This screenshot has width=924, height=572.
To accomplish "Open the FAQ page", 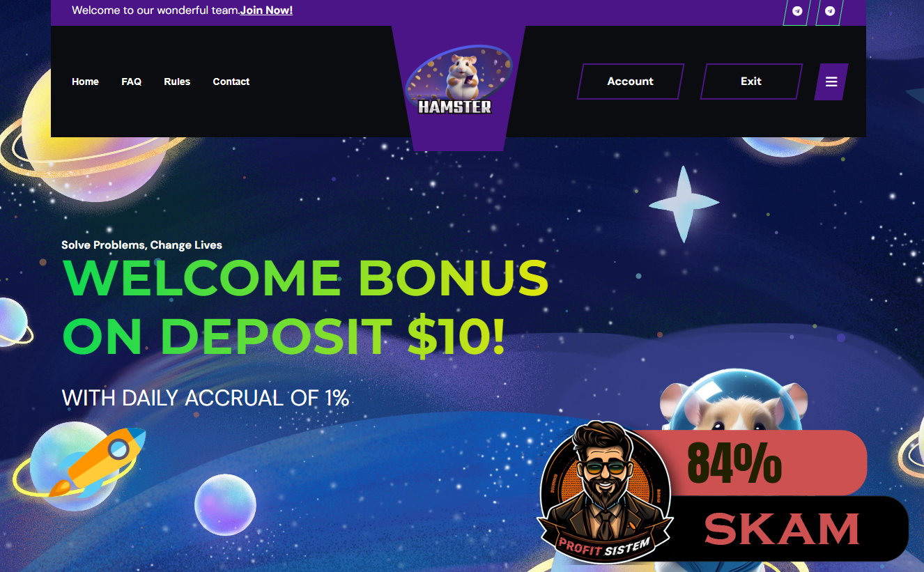I will 131,82.
